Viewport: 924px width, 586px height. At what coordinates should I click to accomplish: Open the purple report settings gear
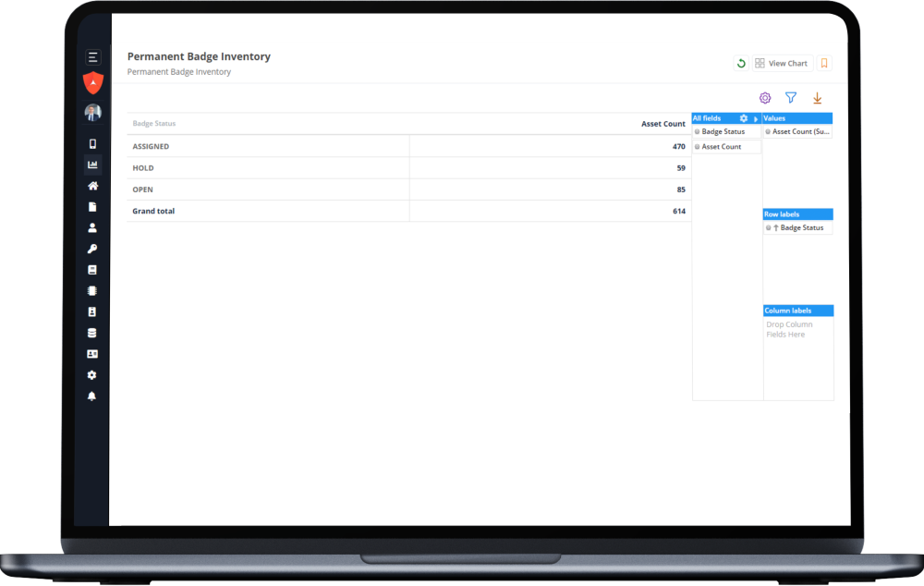click(x=765, y=98)
